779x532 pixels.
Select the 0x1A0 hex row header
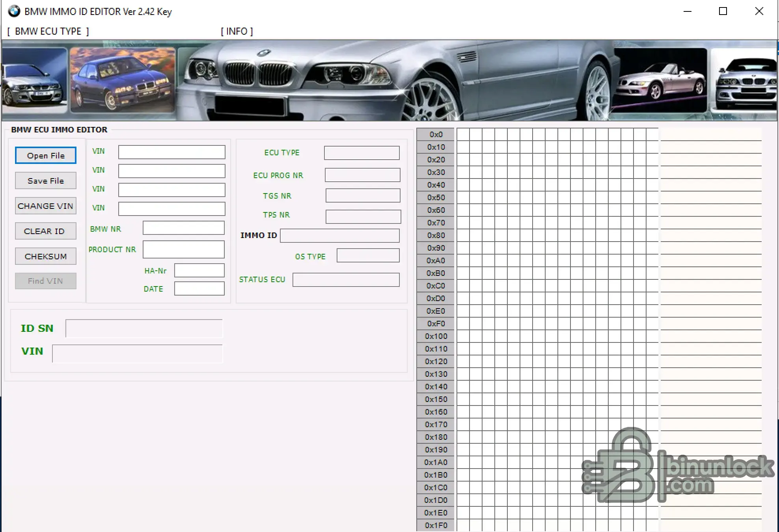pyautogui.click(x=436, y=462)
